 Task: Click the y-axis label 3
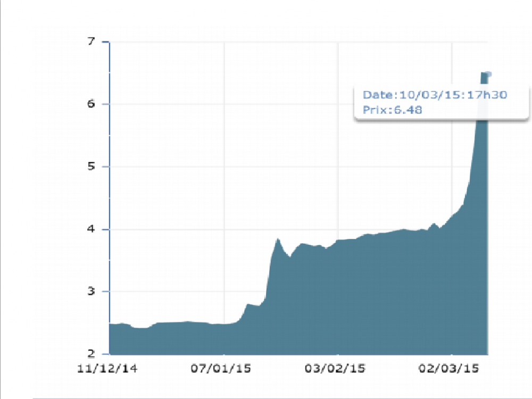(91, 291)
